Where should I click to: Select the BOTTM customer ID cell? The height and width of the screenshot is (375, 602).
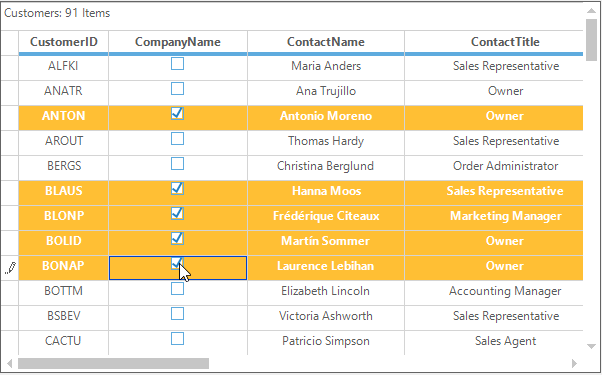(x=64, y=293)
